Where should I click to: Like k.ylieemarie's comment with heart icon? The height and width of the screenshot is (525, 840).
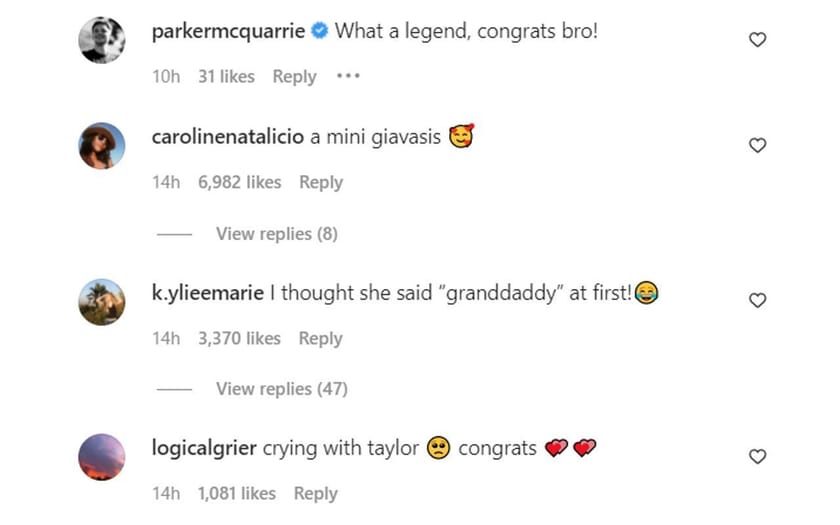point(757,301)
